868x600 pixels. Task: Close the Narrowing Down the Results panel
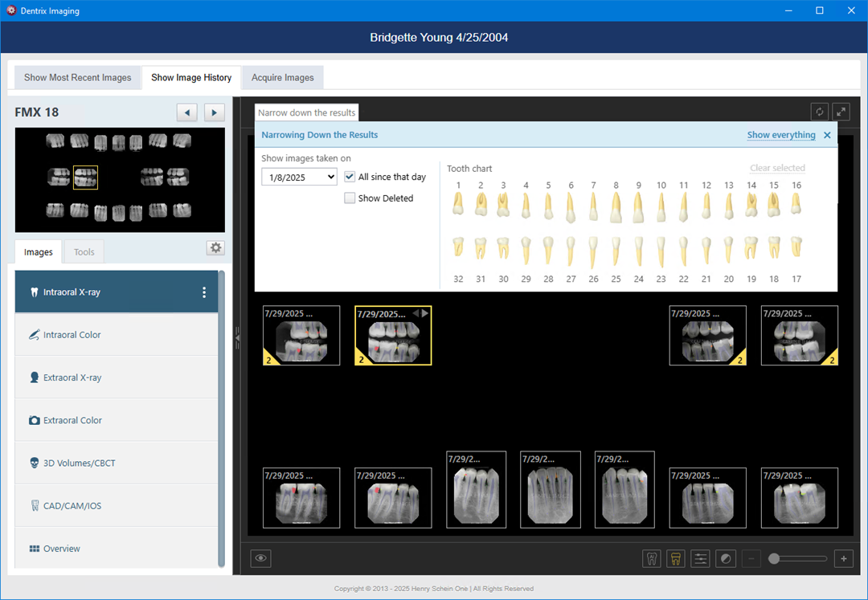(827, 135)
